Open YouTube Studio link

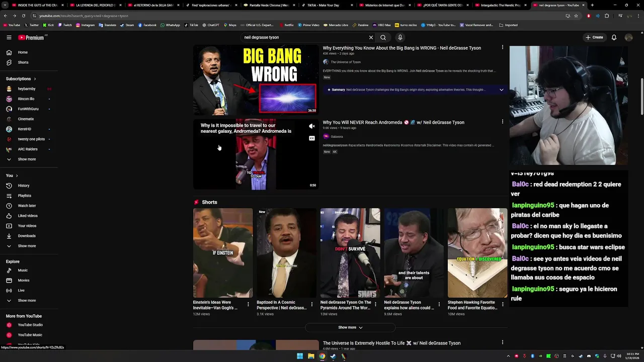[x=29, y=325]
